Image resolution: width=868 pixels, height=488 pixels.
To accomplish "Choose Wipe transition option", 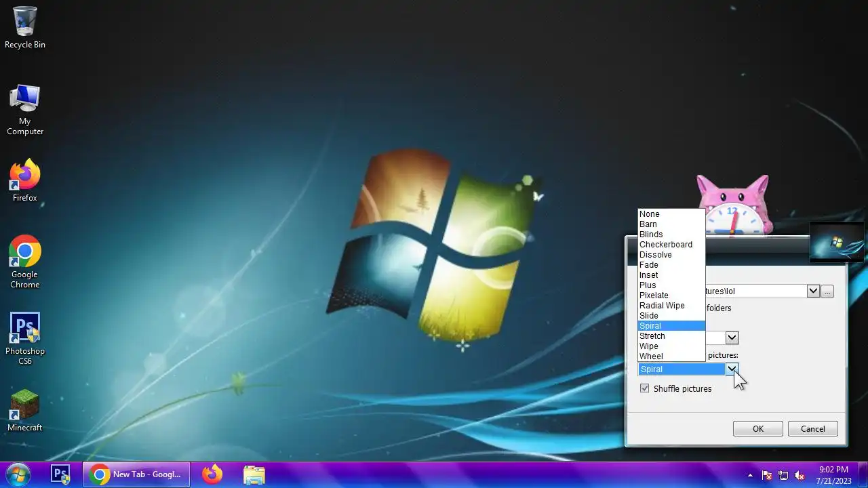I will [671, 346].
